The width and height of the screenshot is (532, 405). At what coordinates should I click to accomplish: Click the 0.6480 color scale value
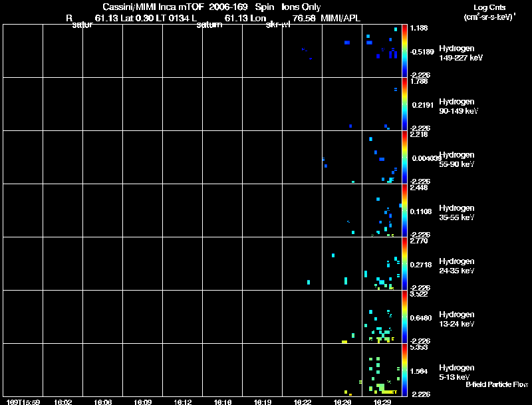(421, 318)
